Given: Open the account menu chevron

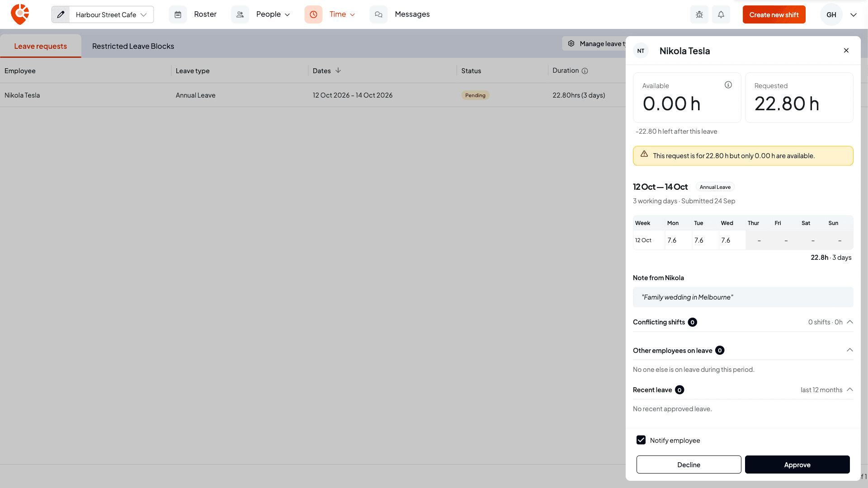Looking at the screenshot, I should [x=854, y=14].
